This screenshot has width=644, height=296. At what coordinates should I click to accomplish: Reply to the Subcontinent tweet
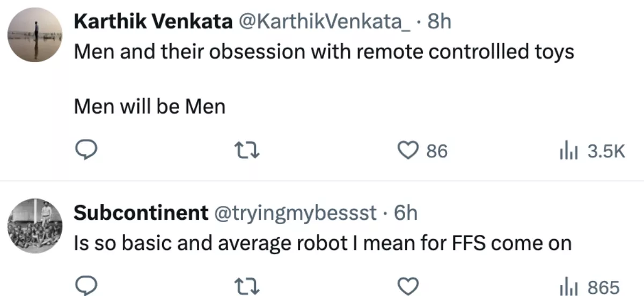pyautogui.click(x=84, y=286)
